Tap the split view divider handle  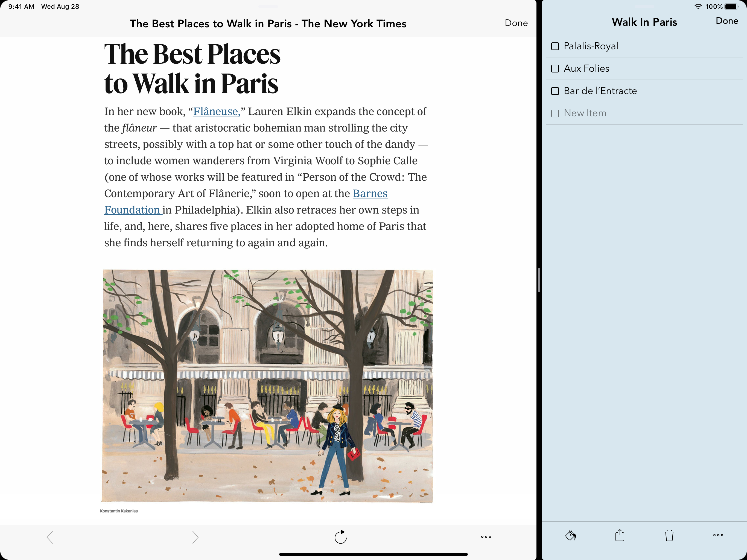539,280
